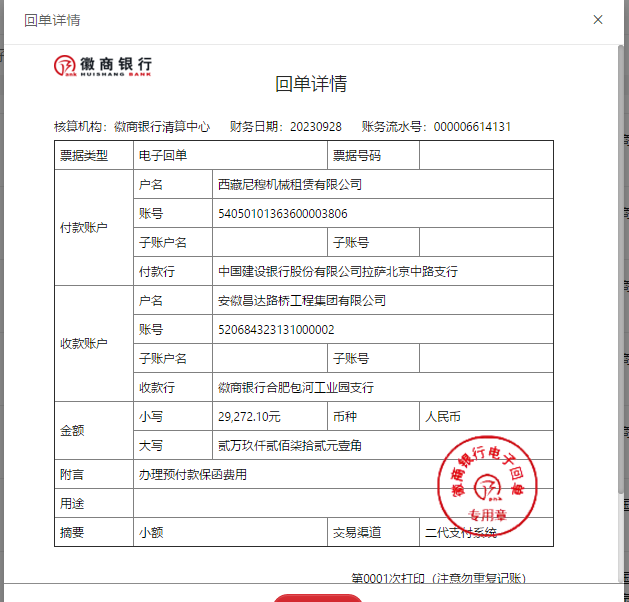The width and height of the screenshot is (629, 602).
Task: Click the 人民币 currency cell
Action: pos(443,417)
